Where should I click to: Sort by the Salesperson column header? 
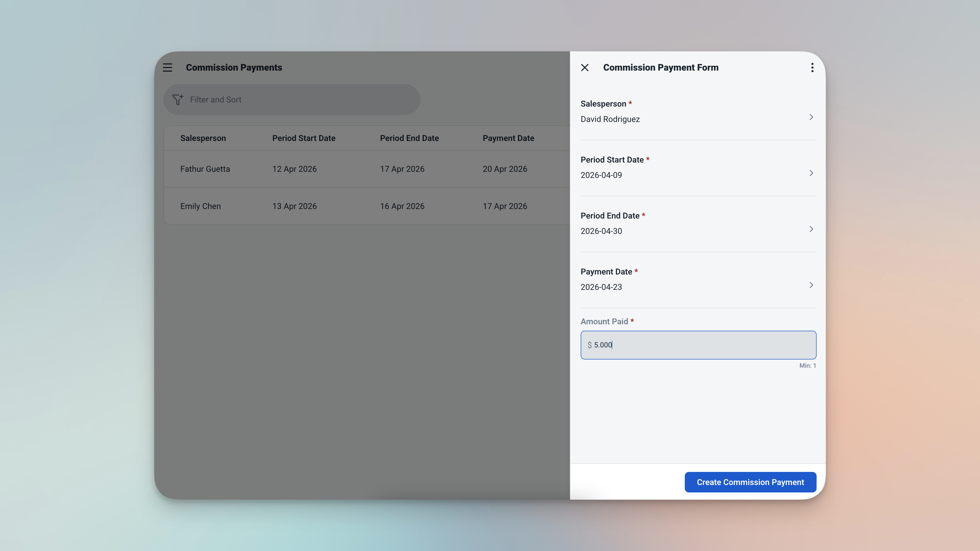click(x=203, y=138)
